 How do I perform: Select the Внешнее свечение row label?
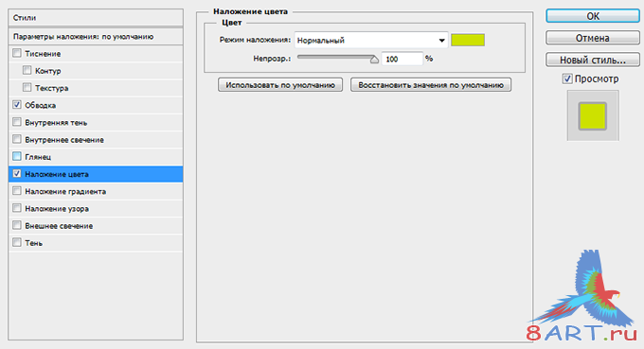coord(59,226)
